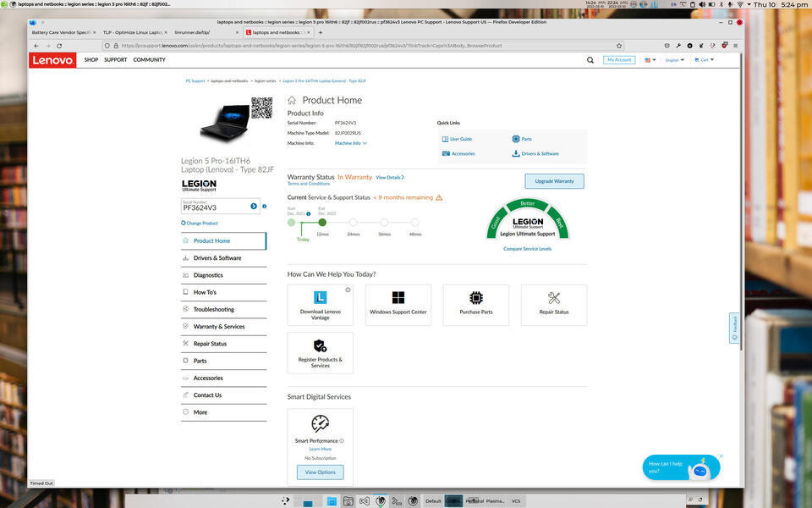Open Register Products & Services tile
Image resolution: width=812 pixels, height=508 pixels.
point(320,353)
